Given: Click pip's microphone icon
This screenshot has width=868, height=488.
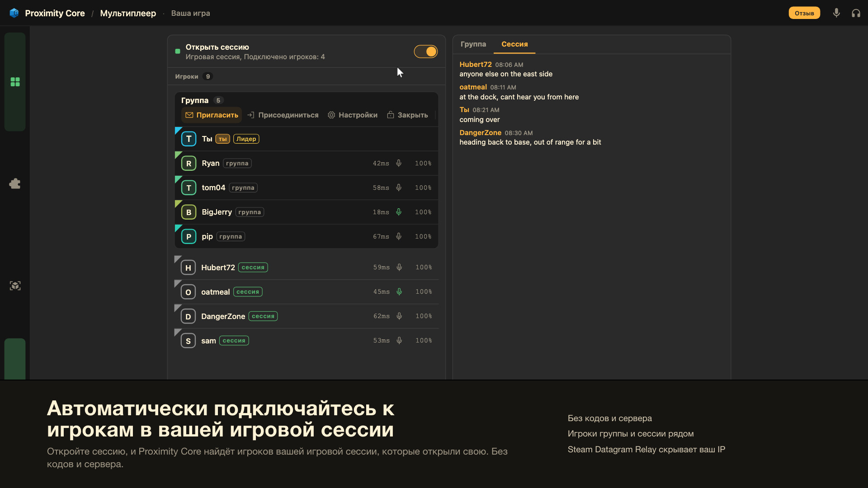Looking at the screenshot, I should 399,236.
